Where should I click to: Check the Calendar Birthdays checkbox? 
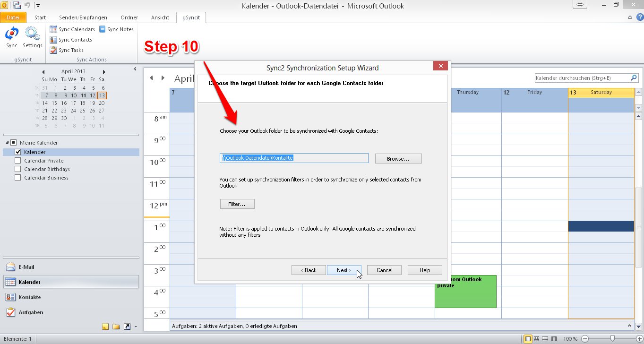18,169
